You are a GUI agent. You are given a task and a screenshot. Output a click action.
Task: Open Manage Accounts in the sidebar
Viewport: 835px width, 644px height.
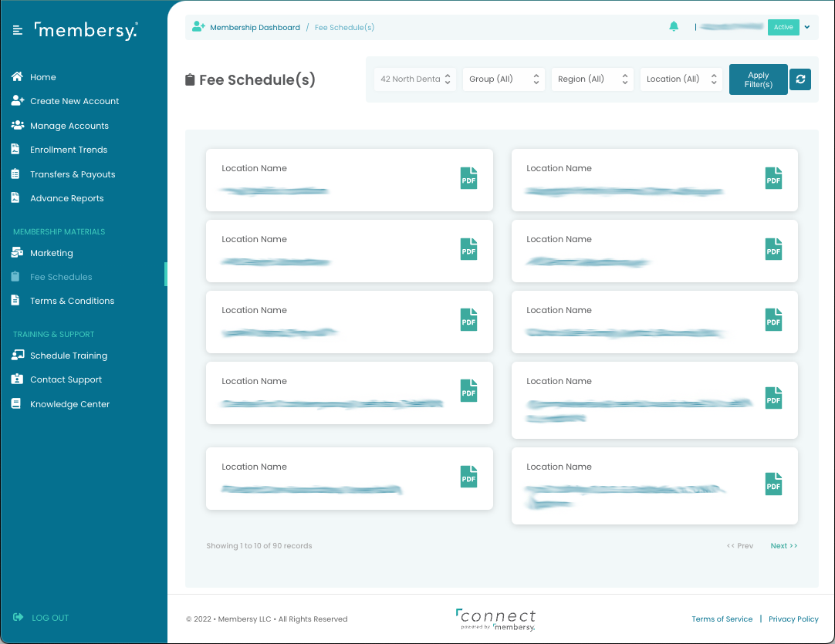(69, 126)
